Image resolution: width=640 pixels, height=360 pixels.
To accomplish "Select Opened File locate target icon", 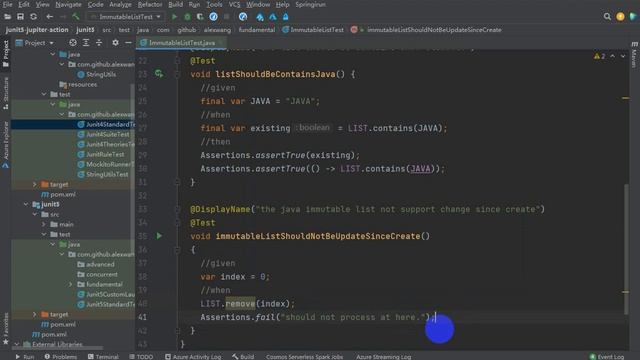I will coord(73,42).
